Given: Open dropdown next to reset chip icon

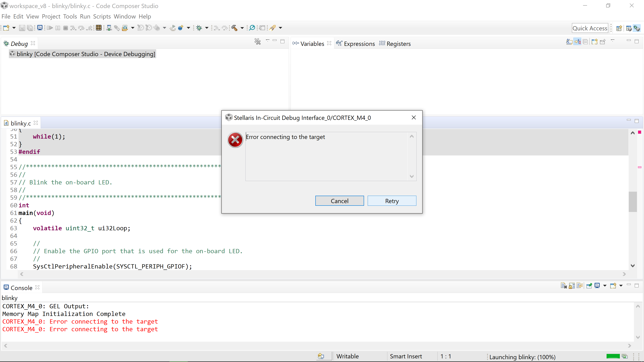Looking at the screenshot, I should click(x=164, y=28).
